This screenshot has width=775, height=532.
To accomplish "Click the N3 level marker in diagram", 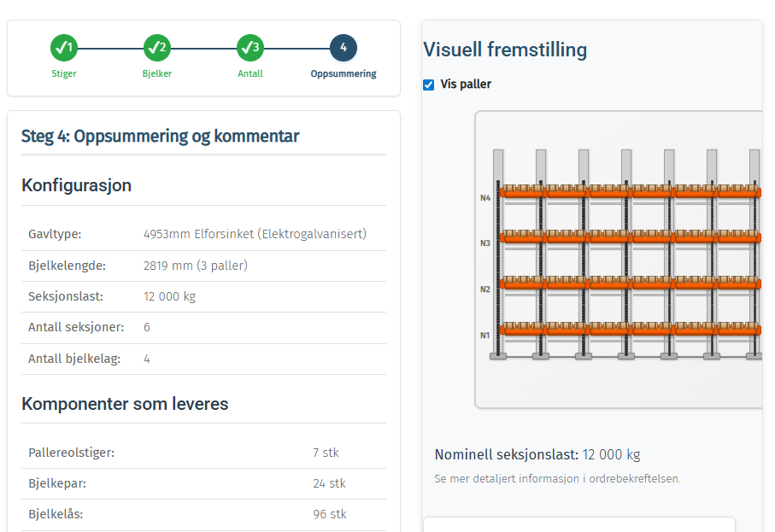I will pos(485,243).
